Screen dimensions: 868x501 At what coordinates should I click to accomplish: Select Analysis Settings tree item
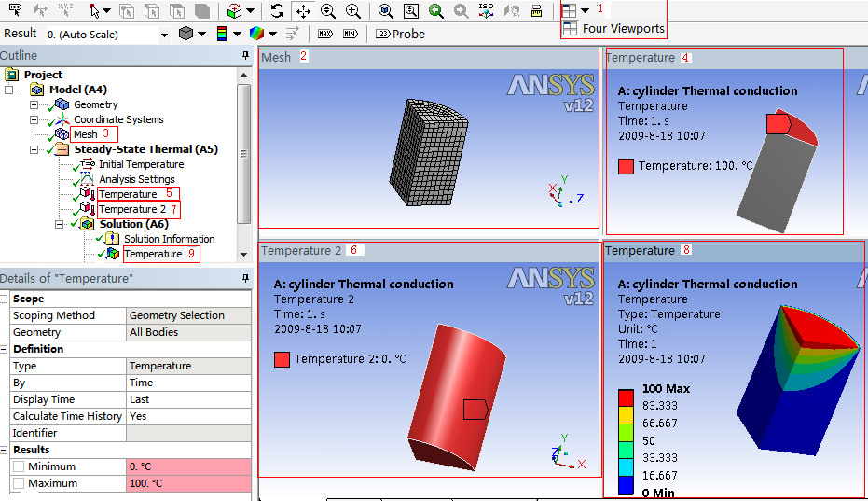137,179
